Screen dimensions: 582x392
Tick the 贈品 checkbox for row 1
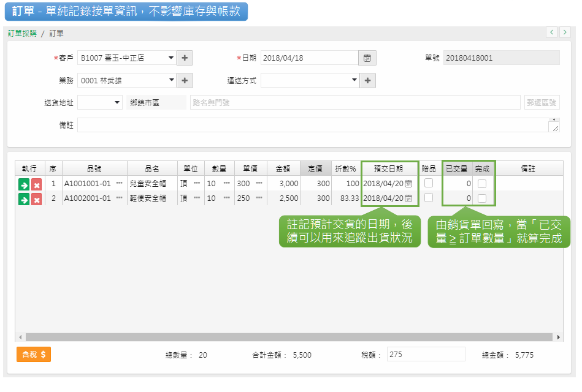pos(429,183)
